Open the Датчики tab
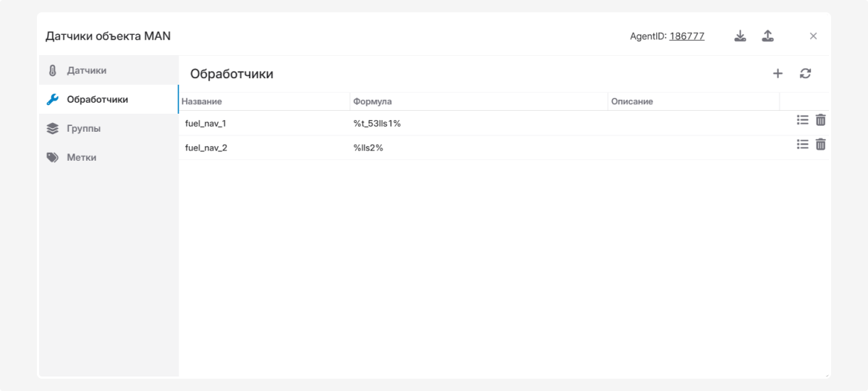The width and height of the screenshot is (868, 391). pos(87,70)
